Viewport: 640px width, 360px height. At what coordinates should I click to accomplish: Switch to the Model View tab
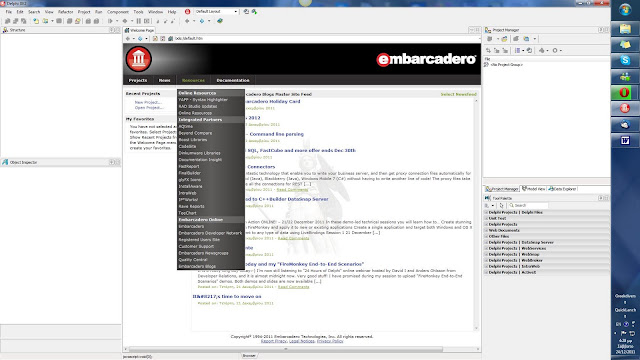pyautogui.click(x=533, y=189)
